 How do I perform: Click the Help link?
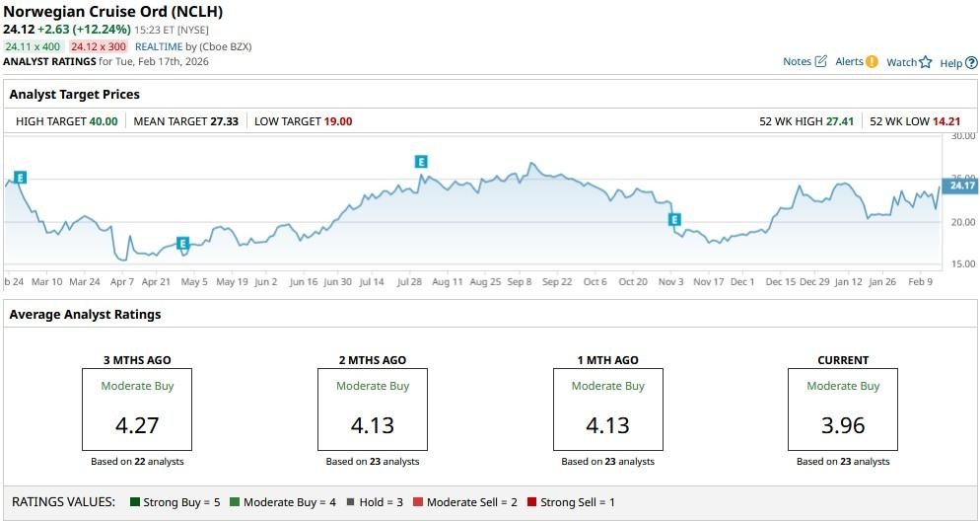(x=950, y=62)
